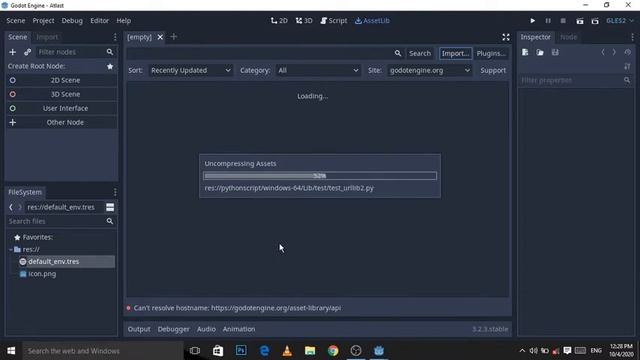640x360 pixels.
Task: Go back in FileSystem path history
Action: [x=11, y=207]
